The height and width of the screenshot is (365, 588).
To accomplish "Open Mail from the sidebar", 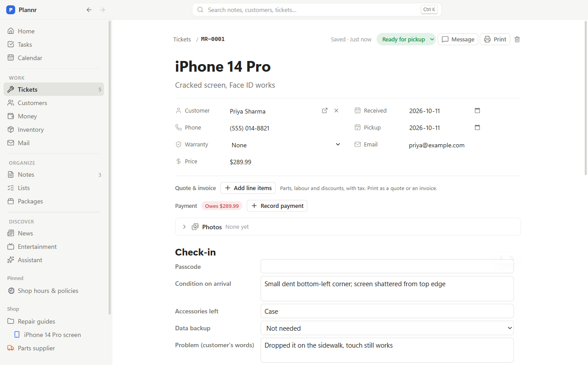I will pyautogui.click(x=54, y=143).
